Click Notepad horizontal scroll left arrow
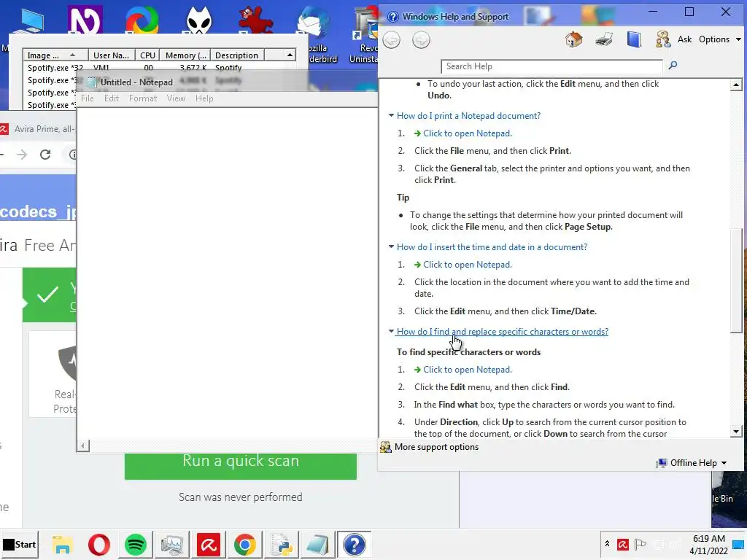The width and height of the screenshot is (747, 560). [83, 446]
